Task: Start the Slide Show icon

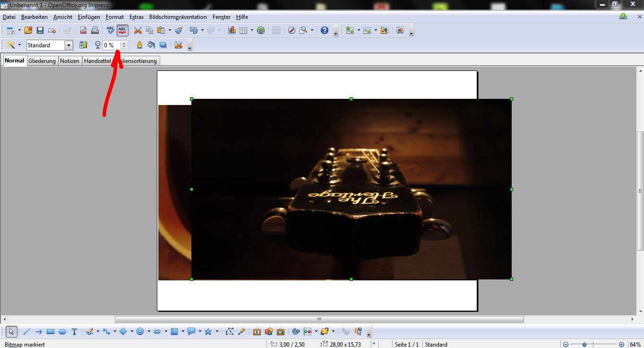Action: tap(400, 30)
